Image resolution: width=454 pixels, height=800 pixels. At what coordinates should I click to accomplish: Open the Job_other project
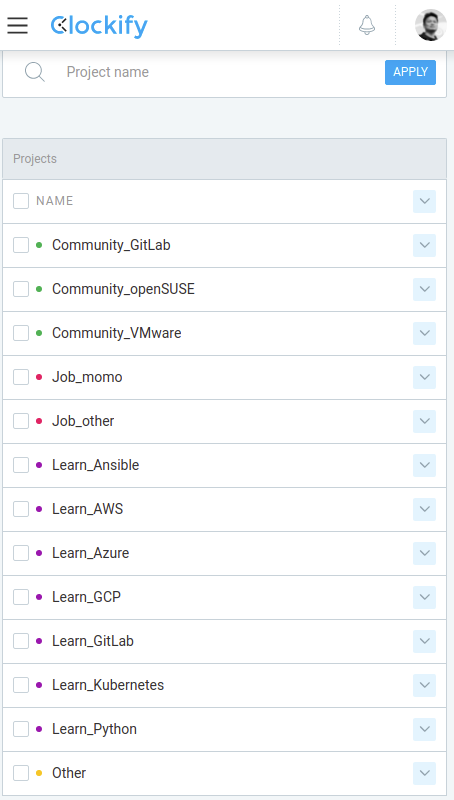(83, 421)
